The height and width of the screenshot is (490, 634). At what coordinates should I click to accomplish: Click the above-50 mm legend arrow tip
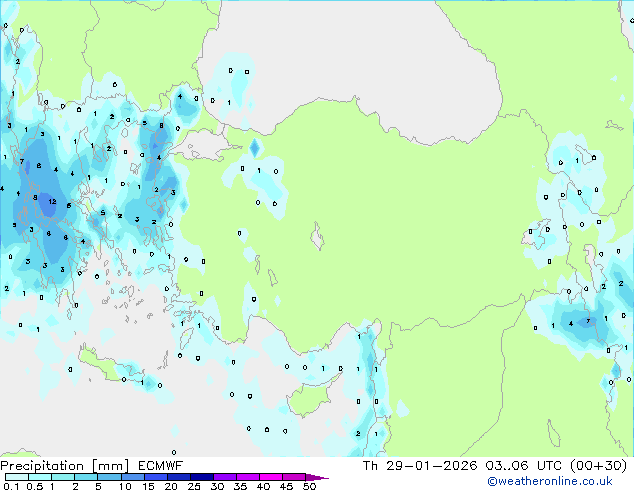(x=317, y=477)
